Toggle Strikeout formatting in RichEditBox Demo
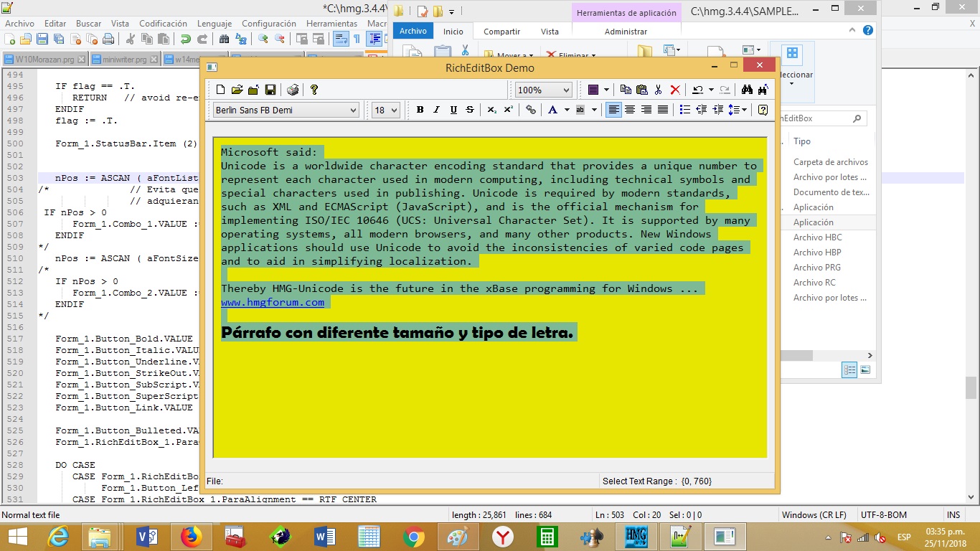 470,110
